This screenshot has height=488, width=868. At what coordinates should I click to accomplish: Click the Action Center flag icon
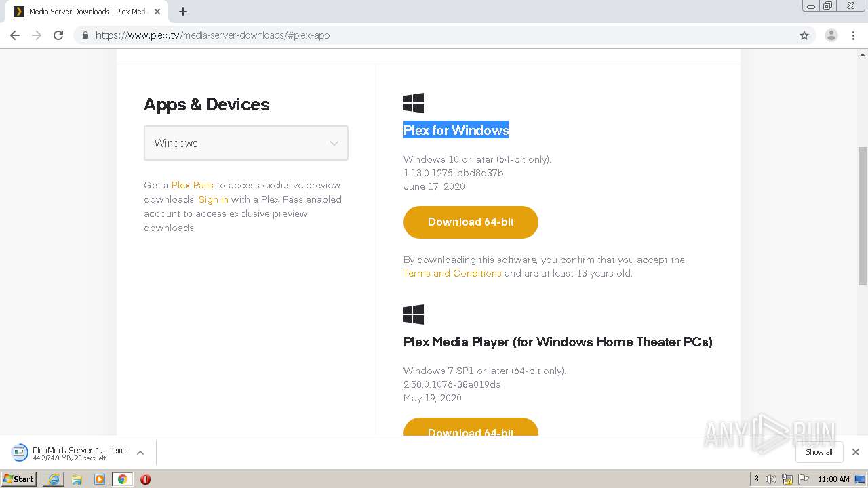[x=804, y=479]
